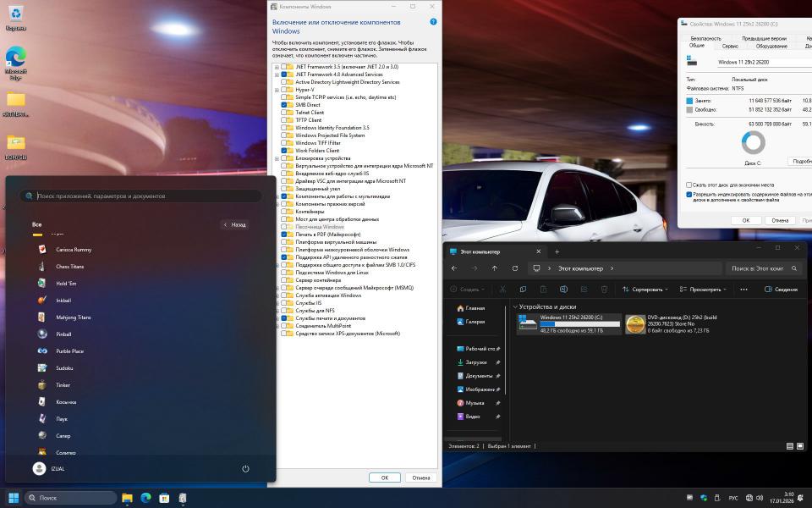Click the up-arrow navigation icon in Explorer
The width and height of the screenshot is (812, 508).
(495, 268)
